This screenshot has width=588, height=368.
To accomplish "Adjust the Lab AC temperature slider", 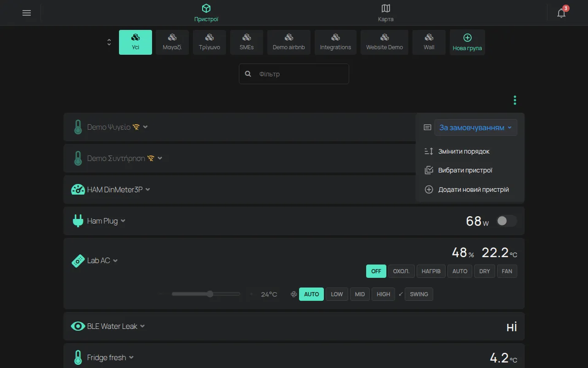I will point(206,294).
